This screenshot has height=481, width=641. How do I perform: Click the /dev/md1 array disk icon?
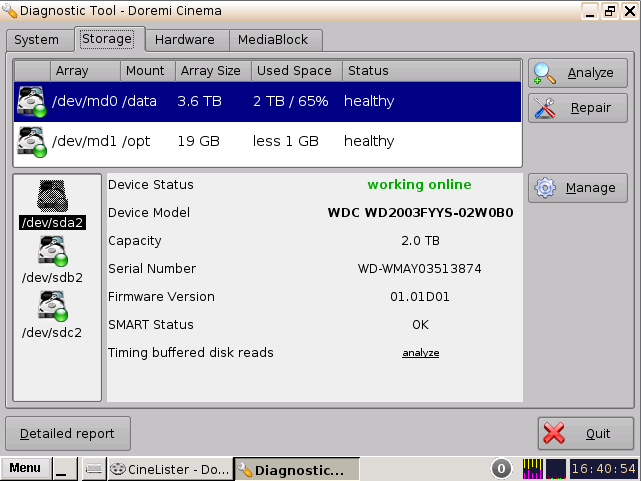point(31,141)
